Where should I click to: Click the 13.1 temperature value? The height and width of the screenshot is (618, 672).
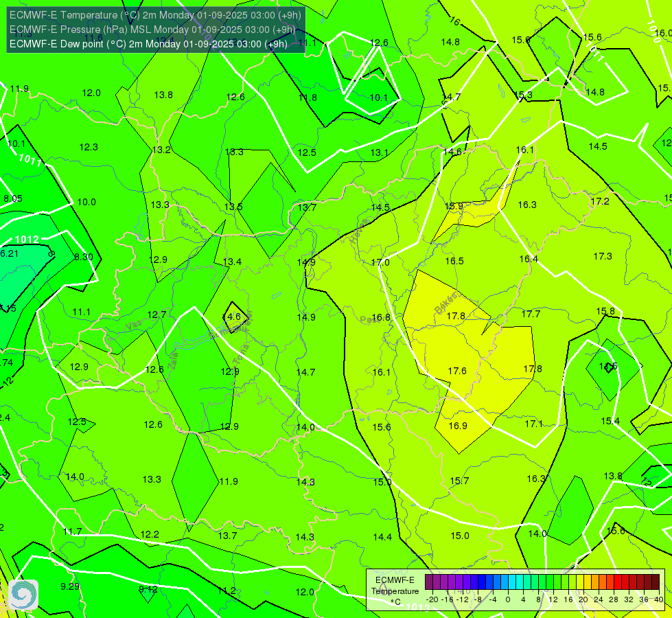380,152
